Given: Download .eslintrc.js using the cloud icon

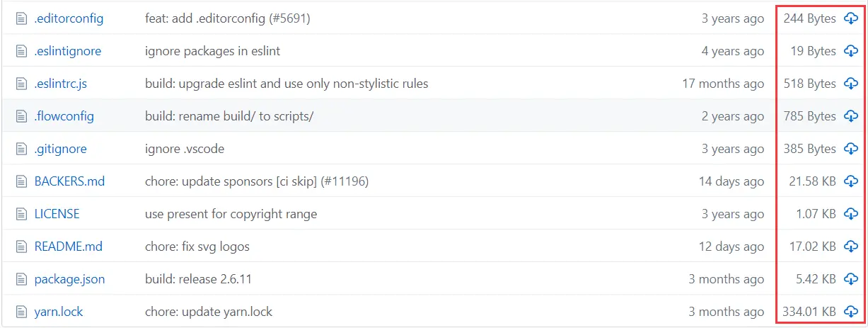Looking at the screenshot, I should (850, 84).
